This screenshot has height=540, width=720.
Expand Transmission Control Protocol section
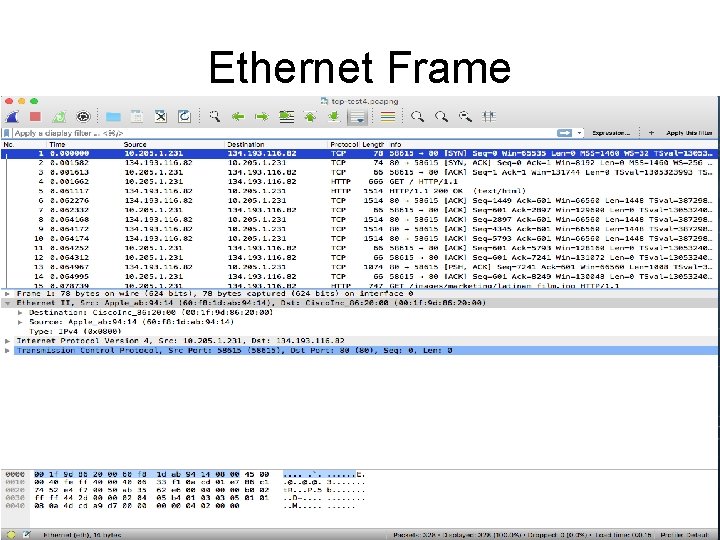7,350
